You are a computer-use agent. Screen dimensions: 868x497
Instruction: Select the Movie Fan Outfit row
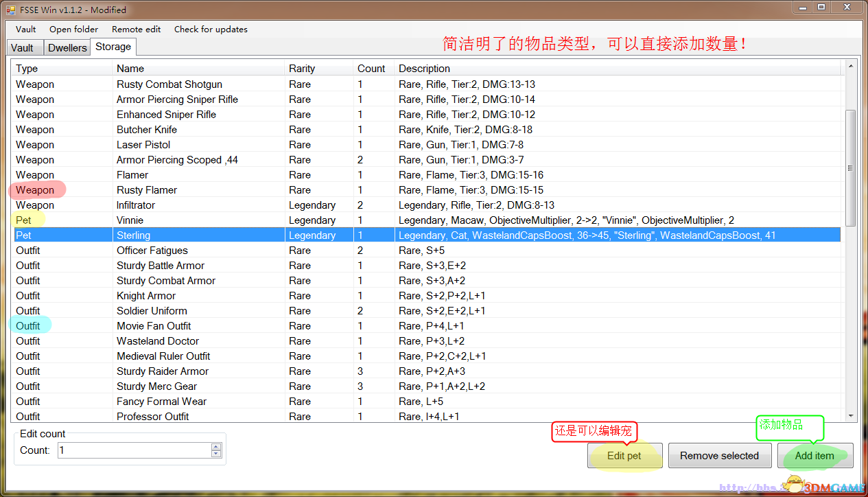pos(426,326)
